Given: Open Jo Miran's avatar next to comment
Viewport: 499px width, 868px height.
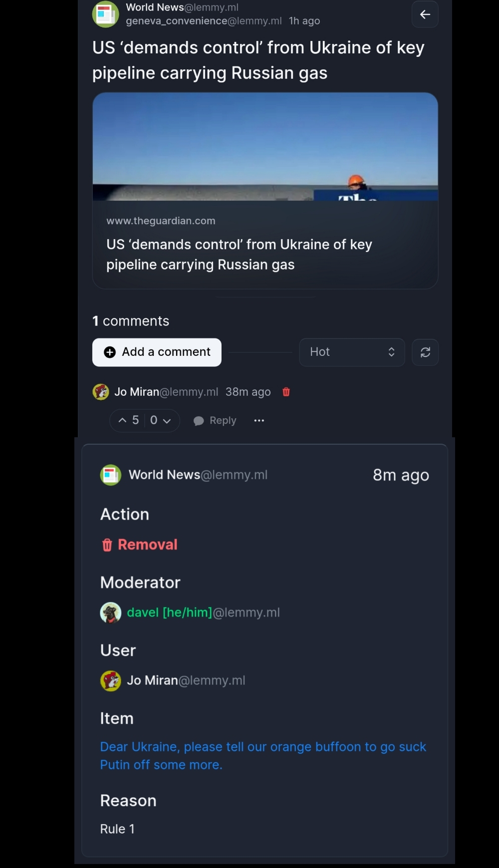Looking at the screenshot, I should [x=101, y=392].
